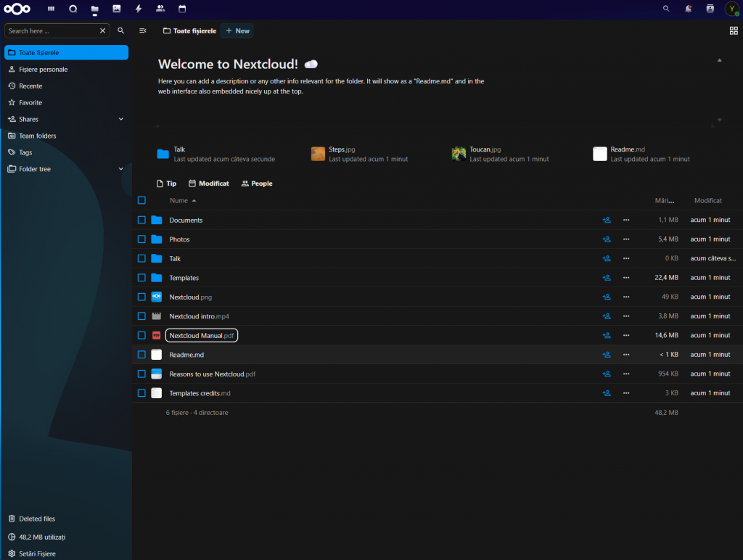Switch to grid view layout
This screenshot has height=560, width=743.
pos(733,30)
